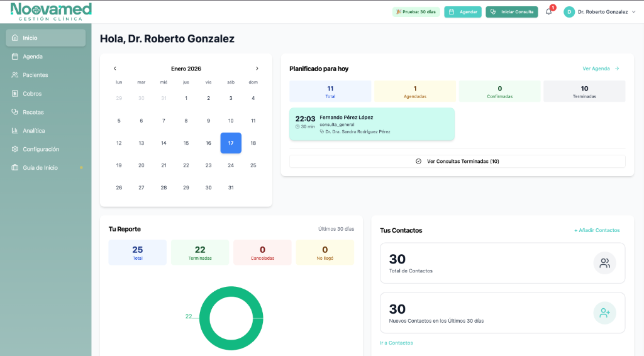Click the Inicio home icon in sidebar
The height and width of the screenshot is (356, 644).
click(15, 38)
